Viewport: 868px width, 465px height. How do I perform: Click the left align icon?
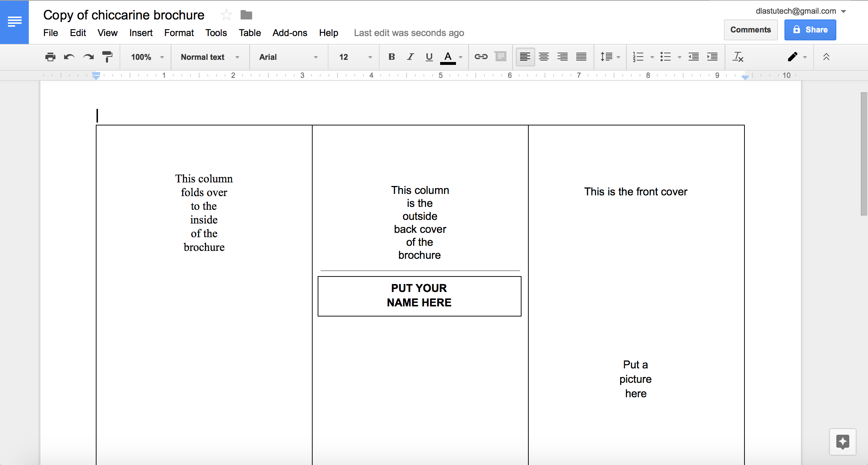point(524,57)
